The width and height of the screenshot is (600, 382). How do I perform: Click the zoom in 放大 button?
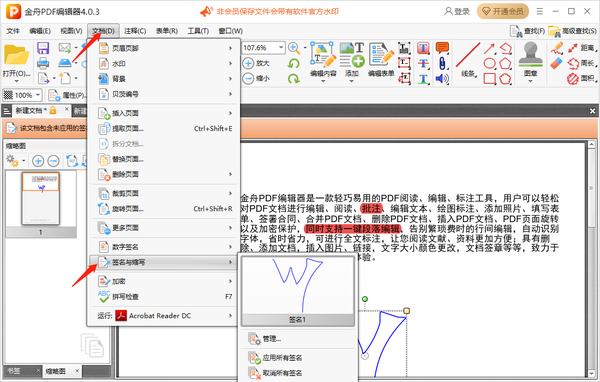(x=256, y=63)
